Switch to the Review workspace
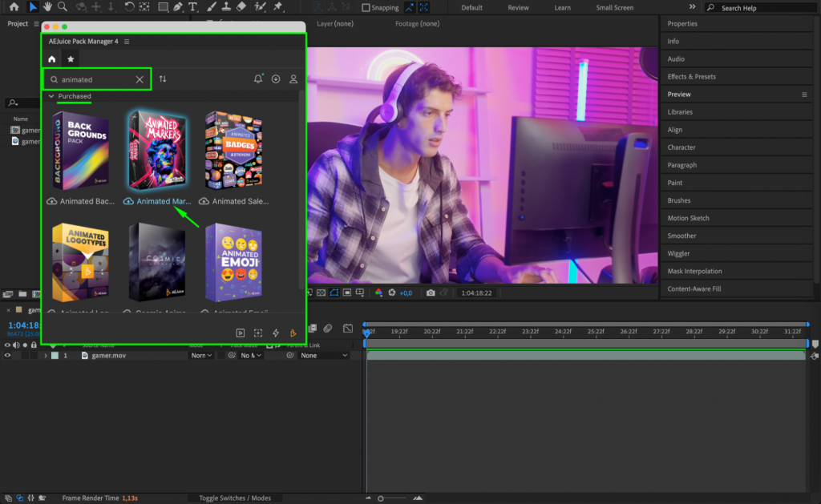The image size is (821, 504). coord(518,7)
